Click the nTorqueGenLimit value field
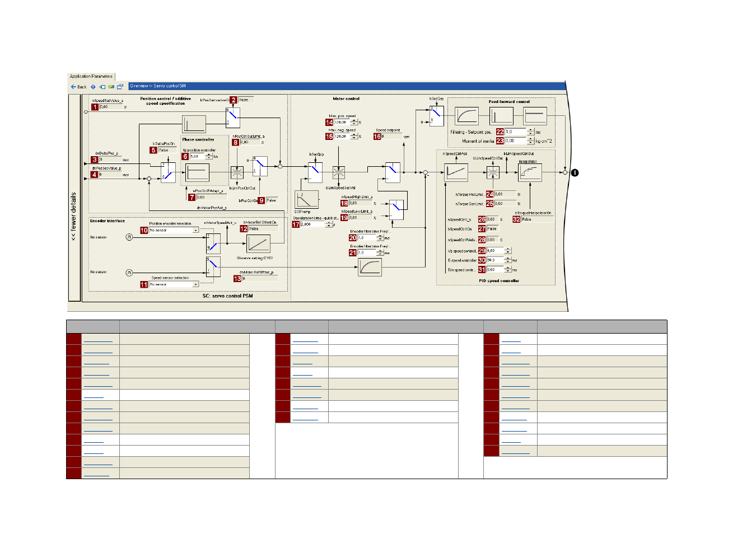The image size is (756, 534). coord(506,203)
